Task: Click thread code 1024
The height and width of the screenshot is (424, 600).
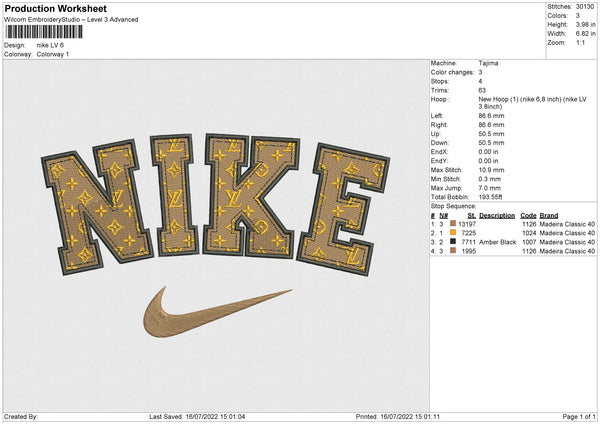Action: click(529, 233)
